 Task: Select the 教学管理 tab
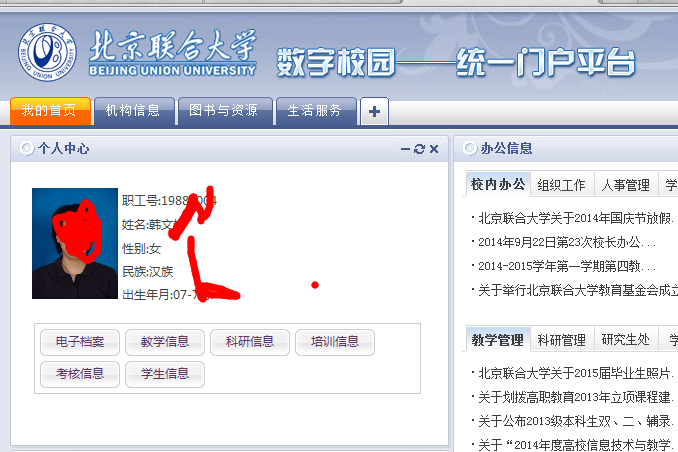tap(498, 340)
